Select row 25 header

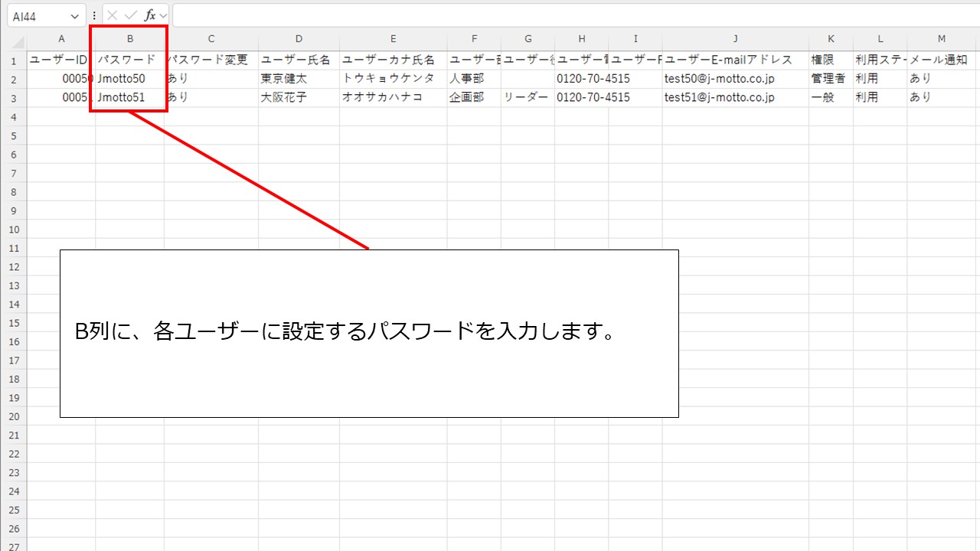click(14, 510)
